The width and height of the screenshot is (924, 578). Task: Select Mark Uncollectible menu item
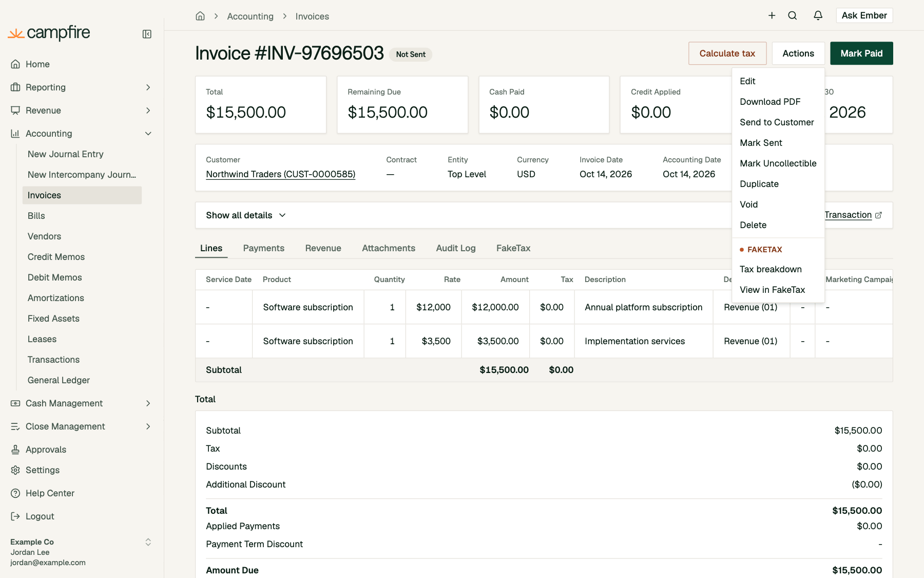point(778,163)
